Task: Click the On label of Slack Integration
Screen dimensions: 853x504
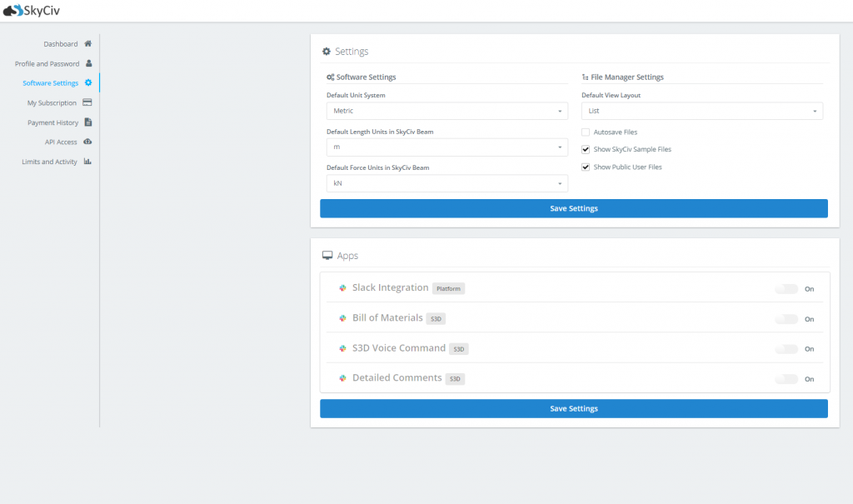Action: [810, 289]
